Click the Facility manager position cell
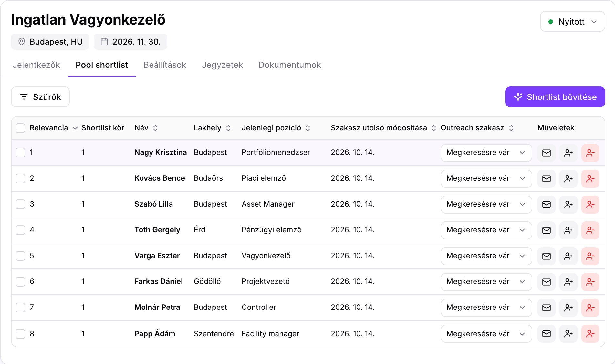The image size is (615, 364). point(270,334)
